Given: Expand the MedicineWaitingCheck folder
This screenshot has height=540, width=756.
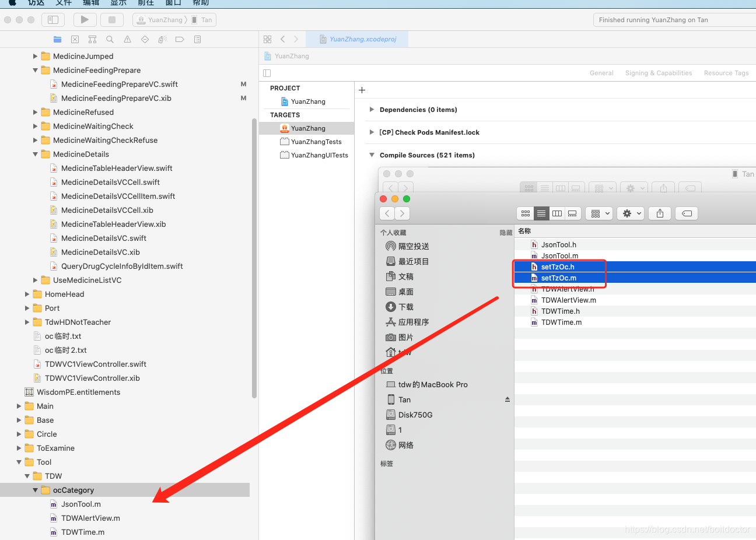Looking at the screenshot, I should [x=35, y=127].
